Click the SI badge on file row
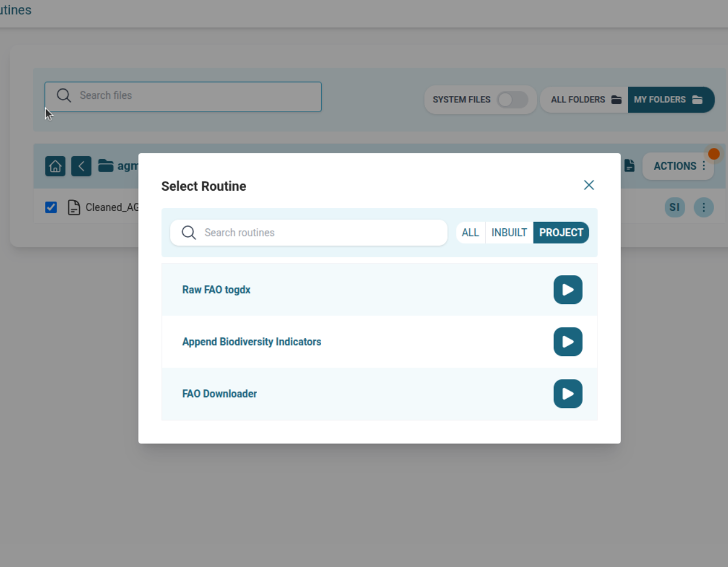 coord(674,207)
